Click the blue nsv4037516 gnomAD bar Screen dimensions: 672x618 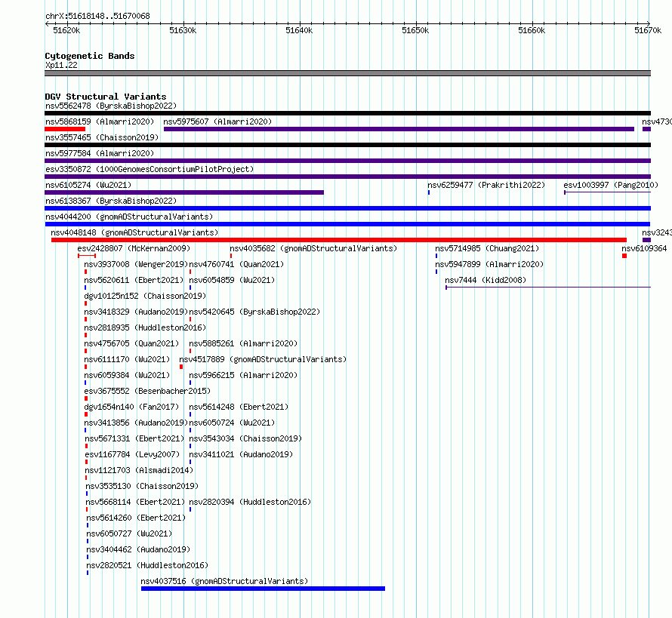[263, 589]
